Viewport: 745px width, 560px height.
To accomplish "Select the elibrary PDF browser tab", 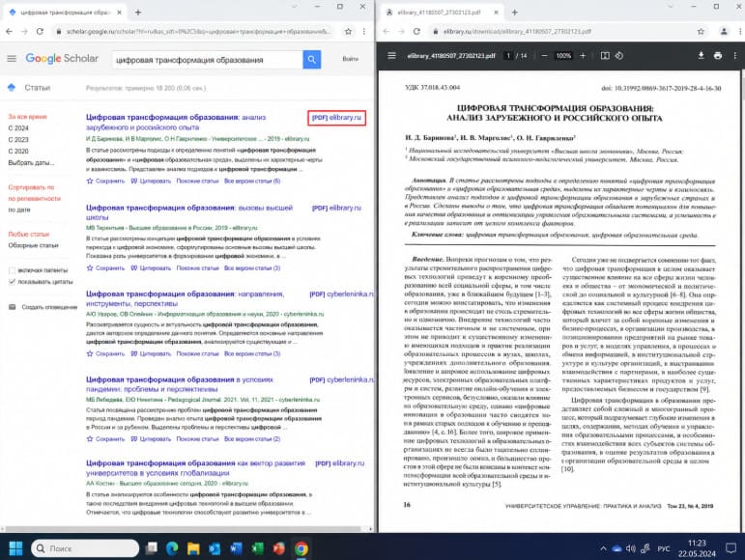I will click(x=440, y=13).
